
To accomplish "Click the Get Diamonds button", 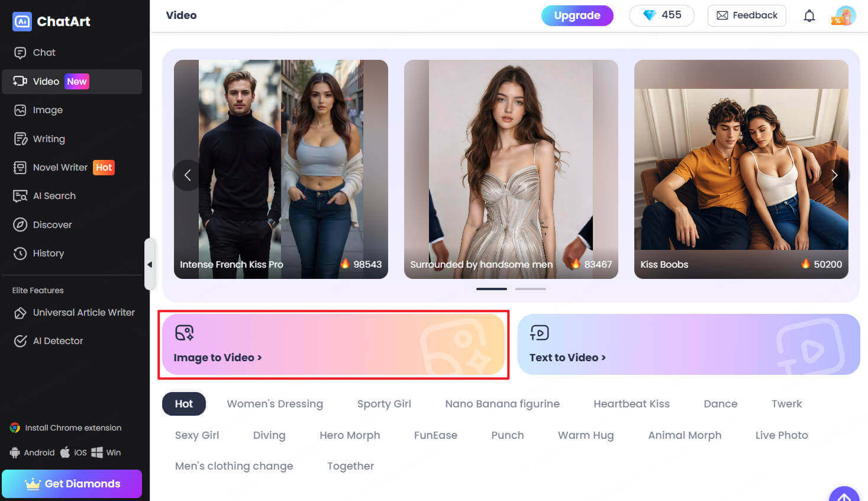I will pos(72,484).
